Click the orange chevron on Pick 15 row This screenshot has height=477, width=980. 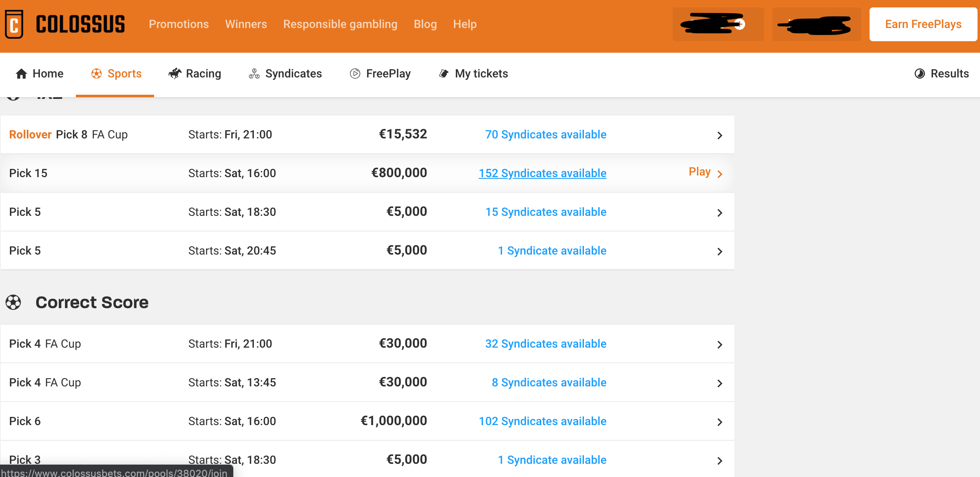[720, 174]
